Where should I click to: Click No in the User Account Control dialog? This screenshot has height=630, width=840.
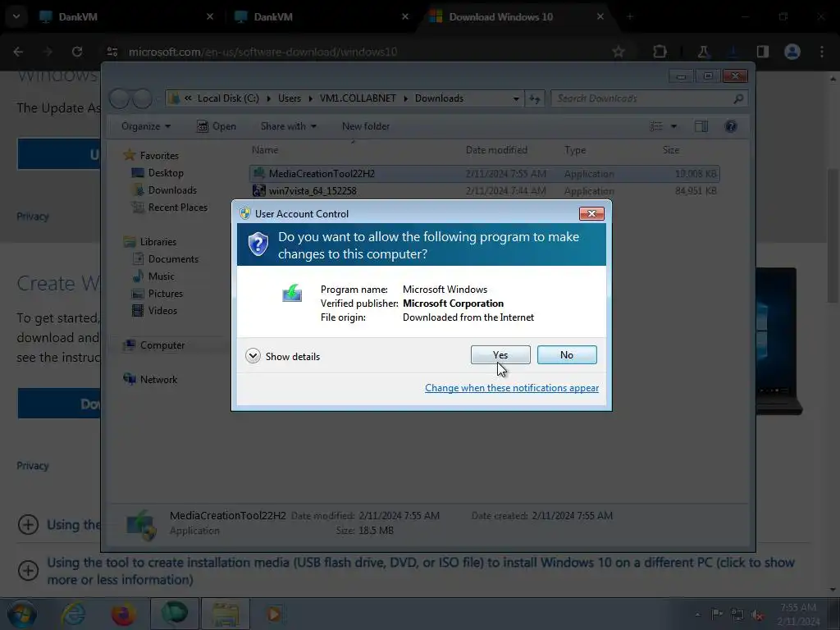click(x=567, y=354)
